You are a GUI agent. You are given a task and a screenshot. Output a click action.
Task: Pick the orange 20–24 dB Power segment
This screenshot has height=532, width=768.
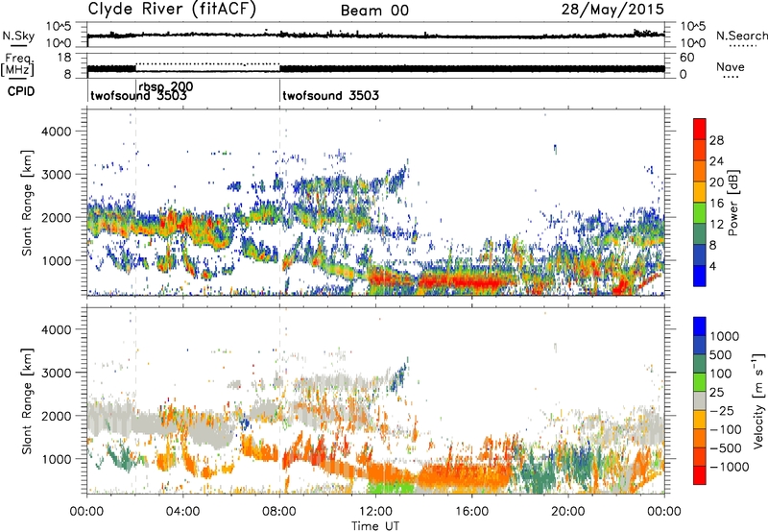pos(700,172)
